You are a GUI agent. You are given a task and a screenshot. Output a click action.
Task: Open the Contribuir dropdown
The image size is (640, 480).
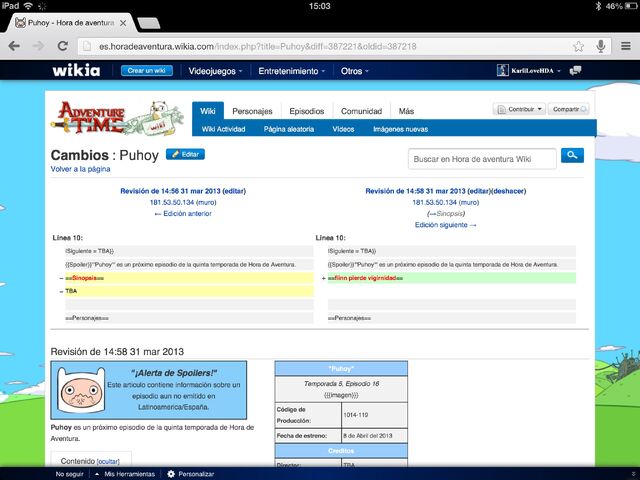519,109
